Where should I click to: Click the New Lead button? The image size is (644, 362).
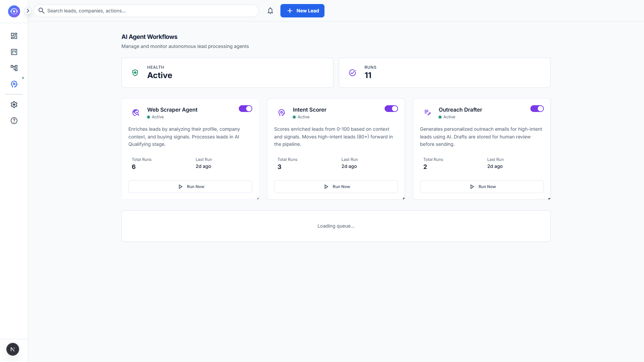coord(302,11)
